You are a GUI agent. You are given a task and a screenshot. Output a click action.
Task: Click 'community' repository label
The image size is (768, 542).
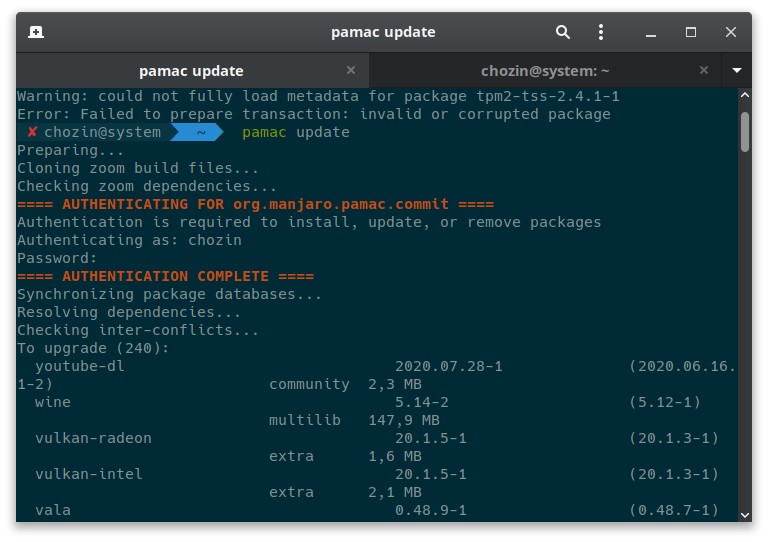pyautogui.click(x=310, y=385)
